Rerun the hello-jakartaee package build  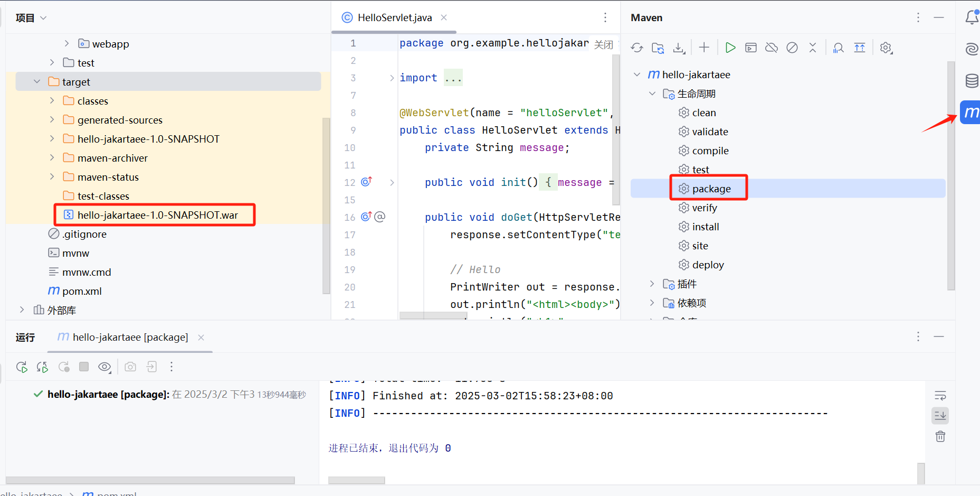click(x=22, y=367)
